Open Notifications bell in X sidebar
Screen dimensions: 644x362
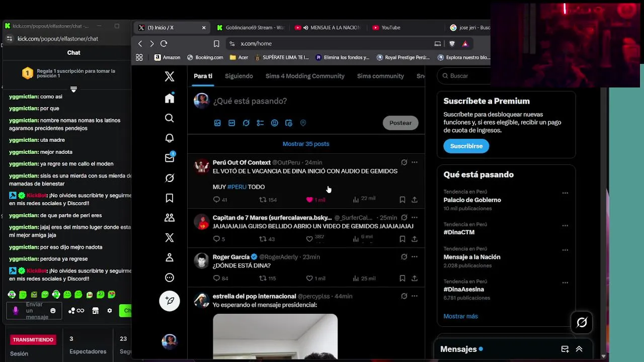(x=170, y=138)
